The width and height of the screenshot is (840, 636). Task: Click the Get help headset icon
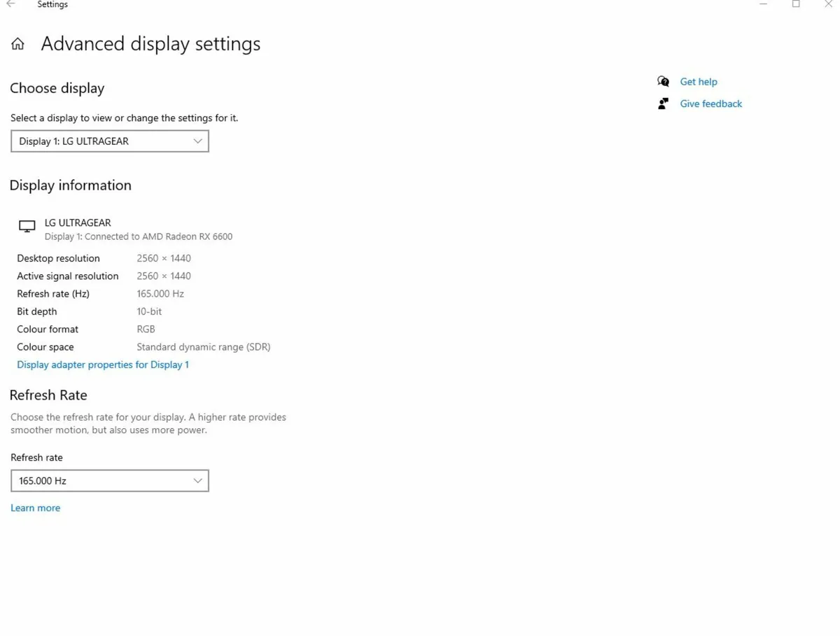pyautogui.click(x=662, y=81)
